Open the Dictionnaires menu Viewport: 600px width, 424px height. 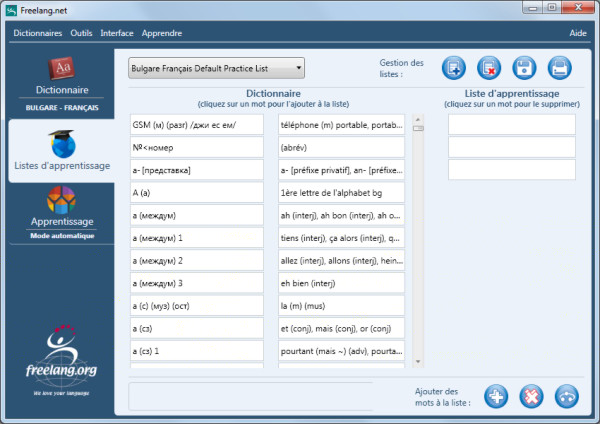click(38, 33)
